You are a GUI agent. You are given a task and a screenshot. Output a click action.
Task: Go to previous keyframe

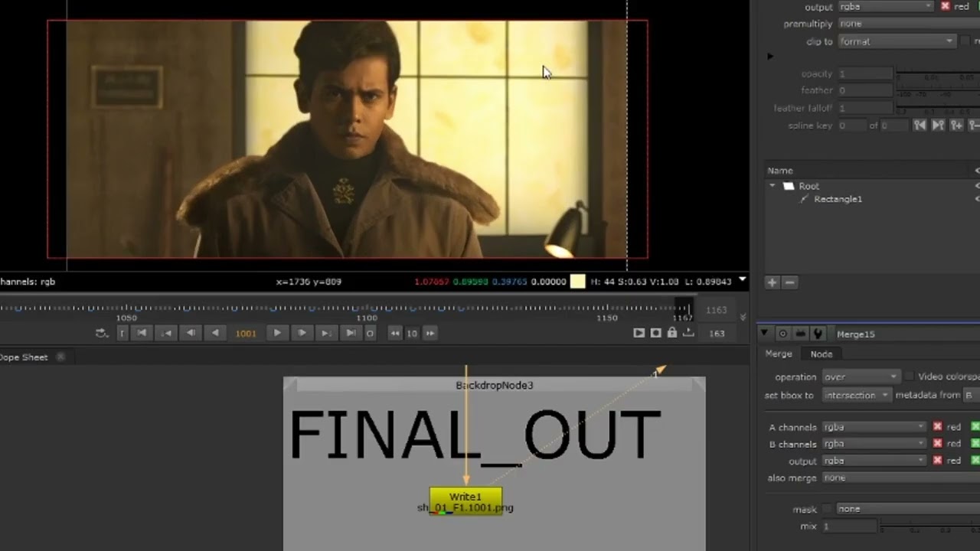(166, 333)
